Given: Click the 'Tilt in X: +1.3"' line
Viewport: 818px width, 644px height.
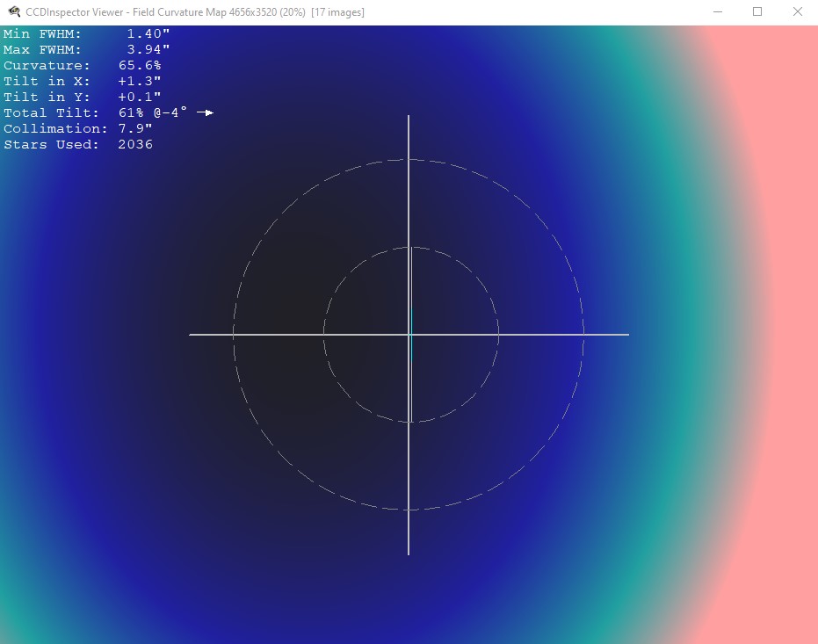Looking at the screenshot, I should 83,82.
